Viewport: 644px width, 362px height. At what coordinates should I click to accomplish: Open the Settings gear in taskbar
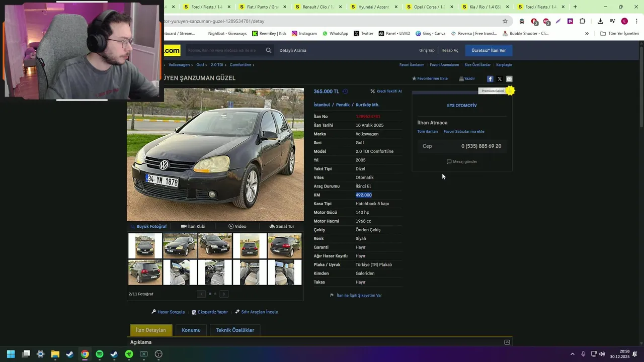[41, 354]
